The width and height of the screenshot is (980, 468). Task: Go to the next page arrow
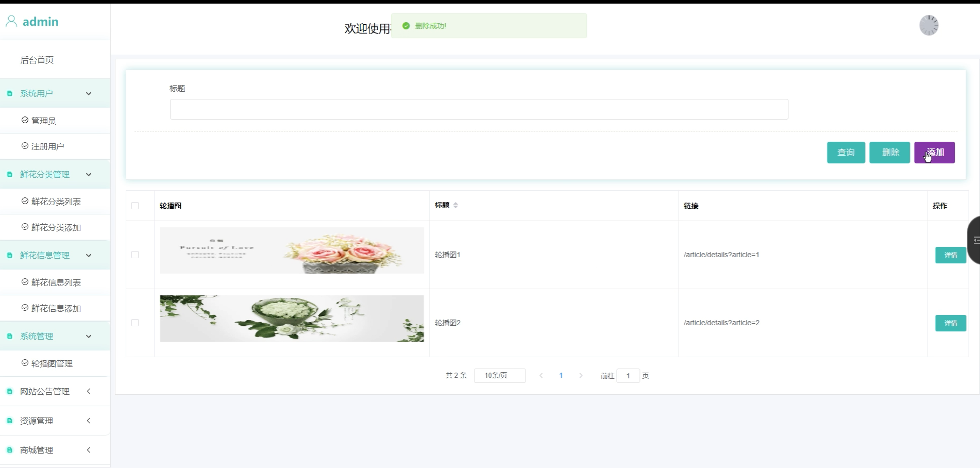pyautogui.click(x=581, y=376)
